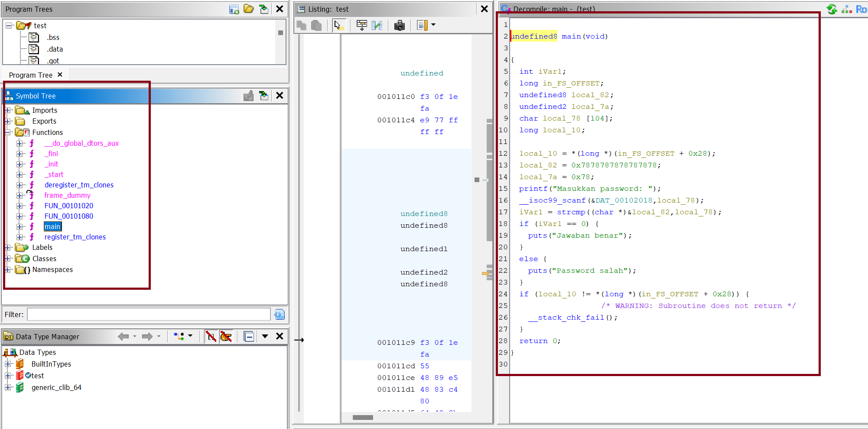Expand the Namespaces folder in Symbol Tree
The width and height of the screenshot is (868, 429).
point(8,269)
